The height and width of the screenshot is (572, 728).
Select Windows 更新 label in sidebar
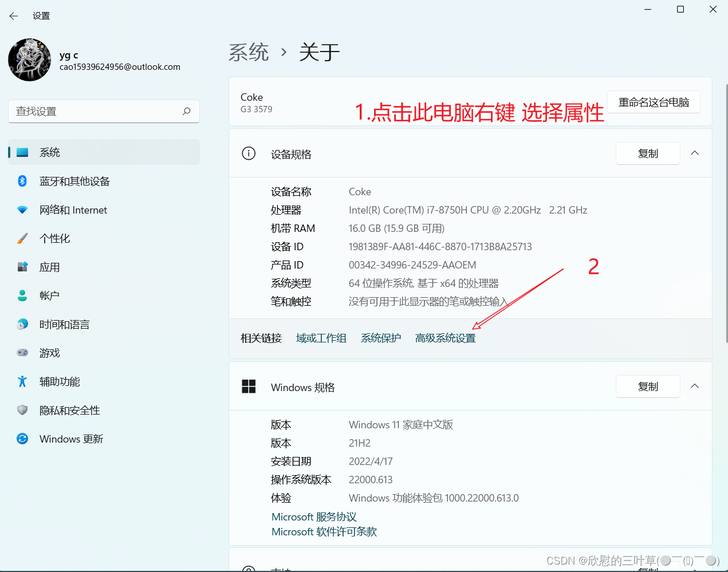coord(72,439)
